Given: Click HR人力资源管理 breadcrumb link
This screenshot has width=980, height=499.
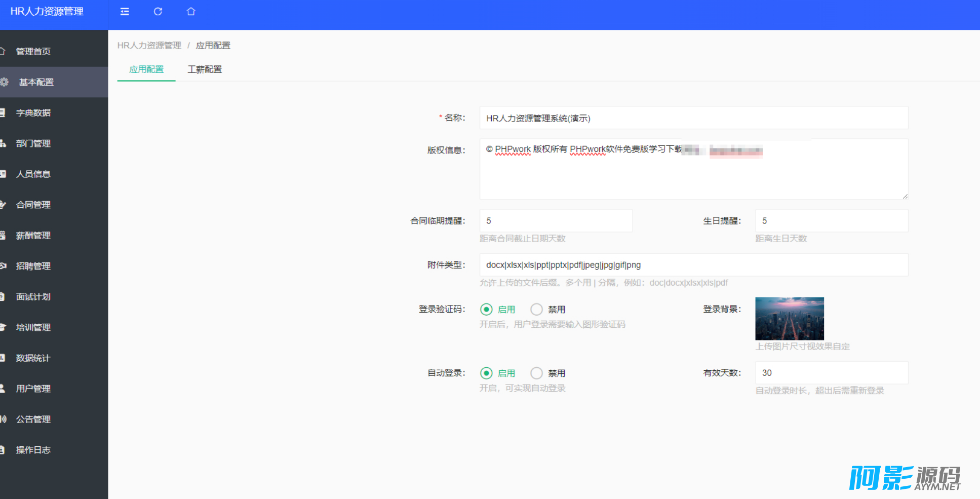Looking at the screenshot, I should [149, 46].
